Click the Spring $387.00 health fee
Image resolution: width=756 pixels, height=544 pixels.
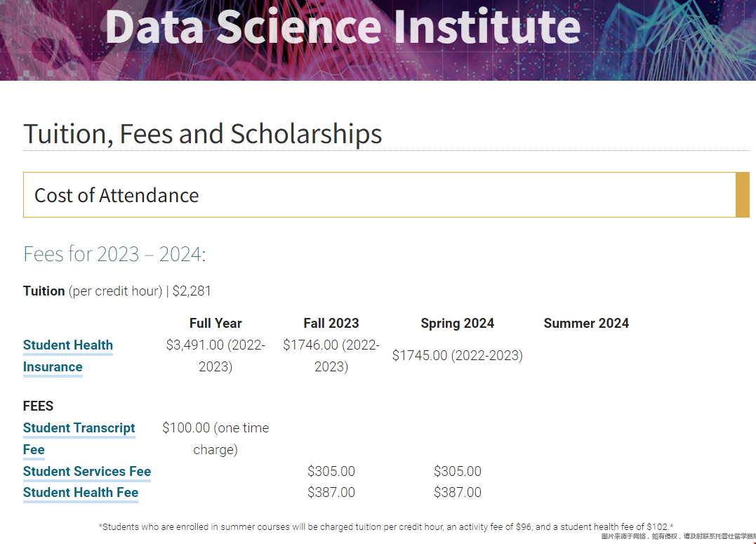pyautogui.click(x=458, y=492)
